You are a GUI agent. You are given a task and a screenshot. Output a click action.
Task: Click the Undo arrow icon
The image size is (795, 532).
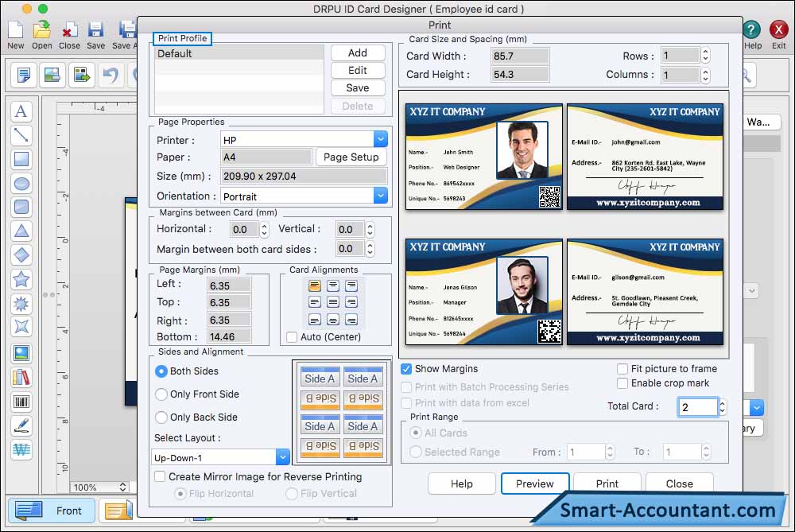[x=110, y=75]
